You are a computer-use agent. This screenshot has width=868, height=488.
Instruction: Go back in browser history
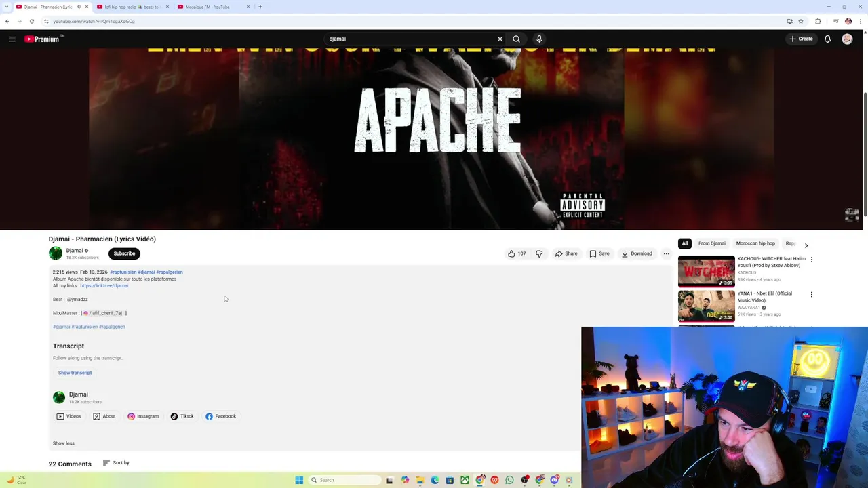tap(7, 21)
